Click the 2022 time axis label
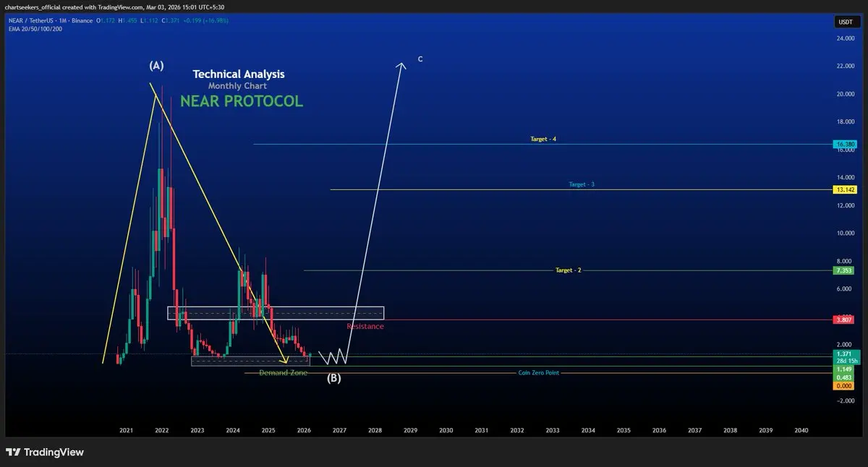The height and width of the screenshot is (467, 868). click(161, 430)
